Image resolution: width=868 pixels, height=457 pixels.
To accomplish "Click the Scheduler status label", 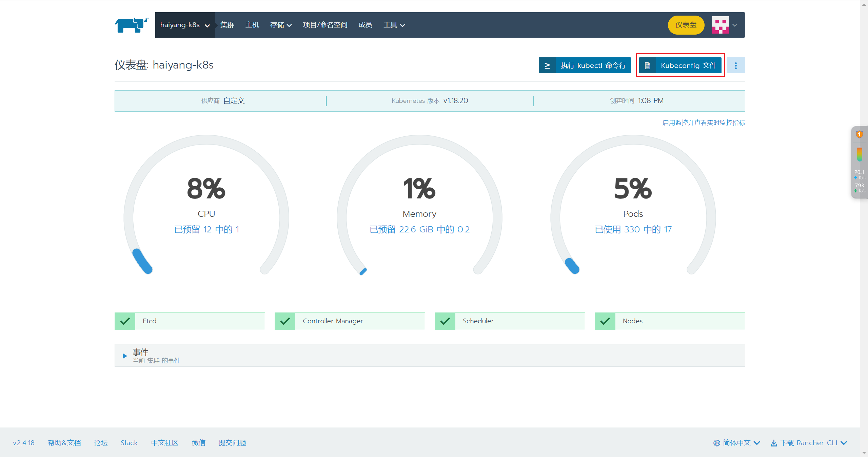I will [478, 321].
